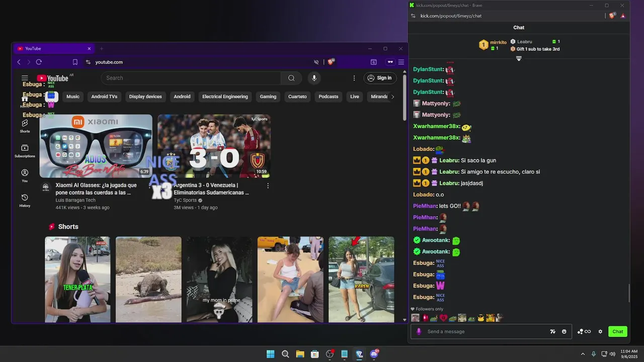The image size is (644, 362).
Task: Bookmark the youtube.com page
Action: click(75, 62)
